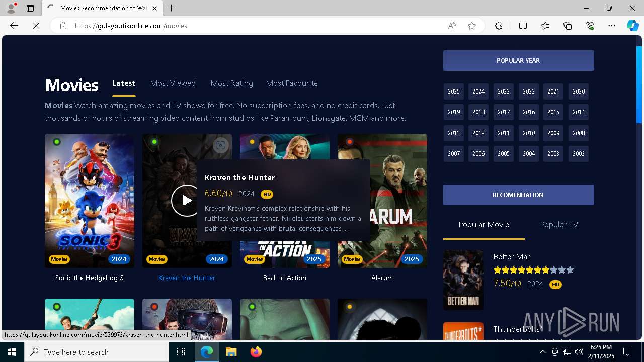Viewport: 644px width, 362px height.
Task: Close the Movies Recommendation tab
Action: point(154,8)
